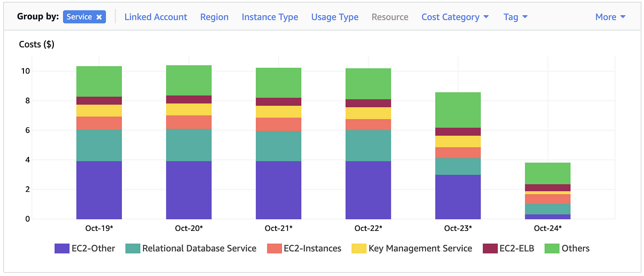This screenshot has height=276, width=644.
Task: Click the Oct-20 yellow KMS segment
Action: [189, 109]
